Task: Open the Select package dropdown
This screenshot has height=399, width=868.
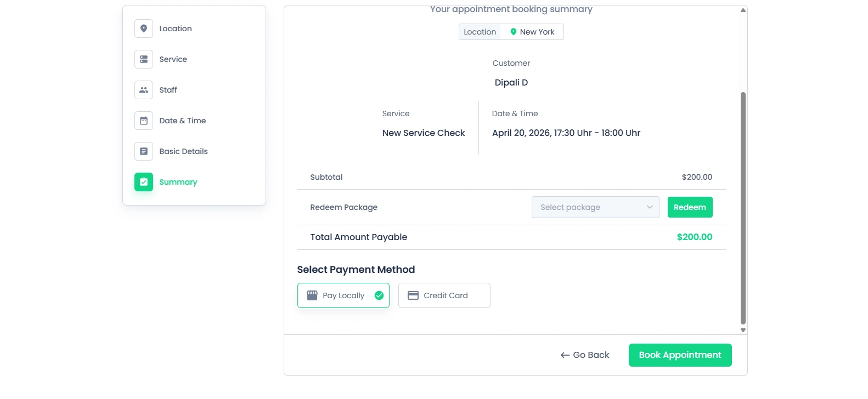Action: (x=595, y=207)
